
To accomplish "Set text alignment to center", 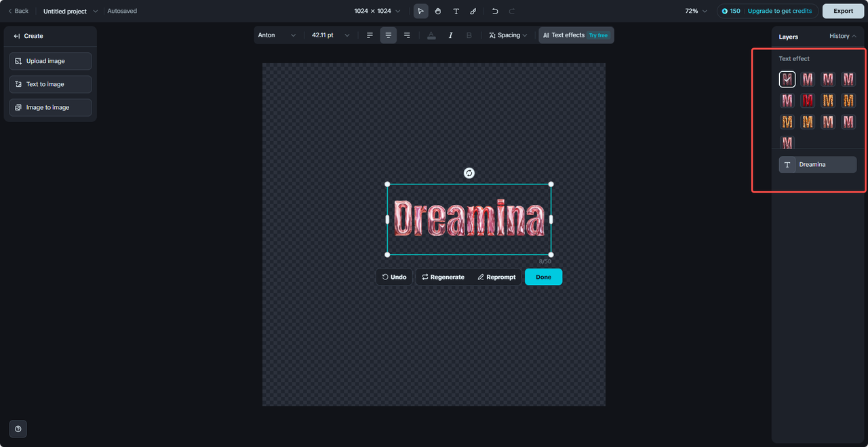I will [x=389, y=35].
